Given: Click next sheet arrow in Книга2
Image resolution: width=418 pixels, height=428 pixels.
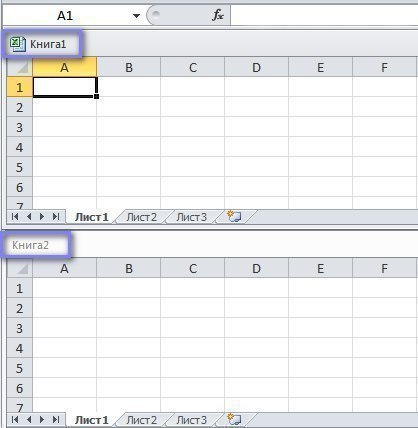Looking at the screenshot, I should (x=42, y=419).
